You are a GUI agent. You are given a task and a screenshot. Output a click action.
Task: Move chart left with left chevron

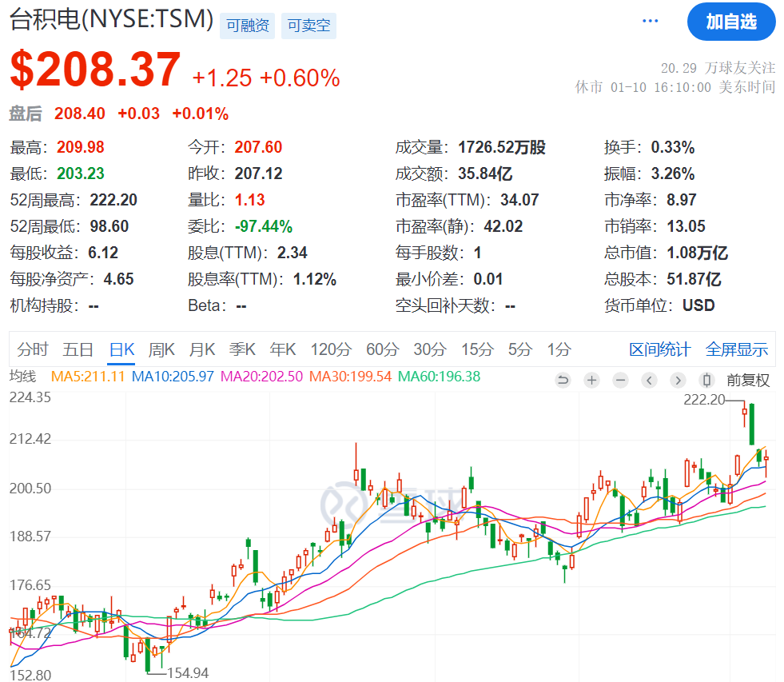pos(649,381)
